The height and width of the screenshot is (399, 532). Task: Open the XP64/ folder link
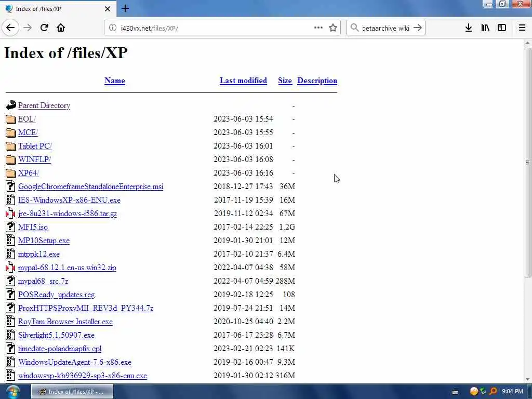coord(29,173)
